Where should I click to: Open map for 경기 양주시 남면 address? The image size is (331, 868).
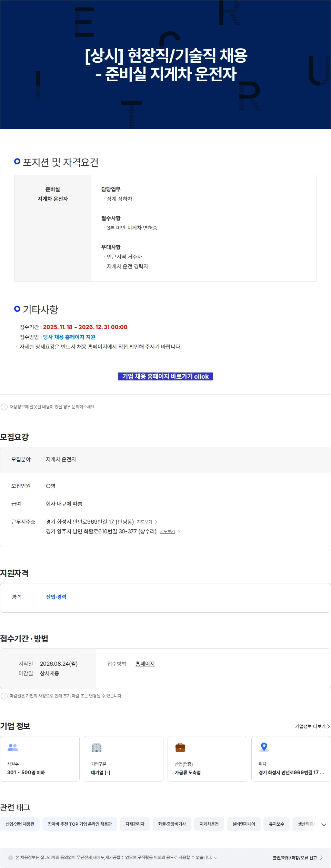point(167,532)
